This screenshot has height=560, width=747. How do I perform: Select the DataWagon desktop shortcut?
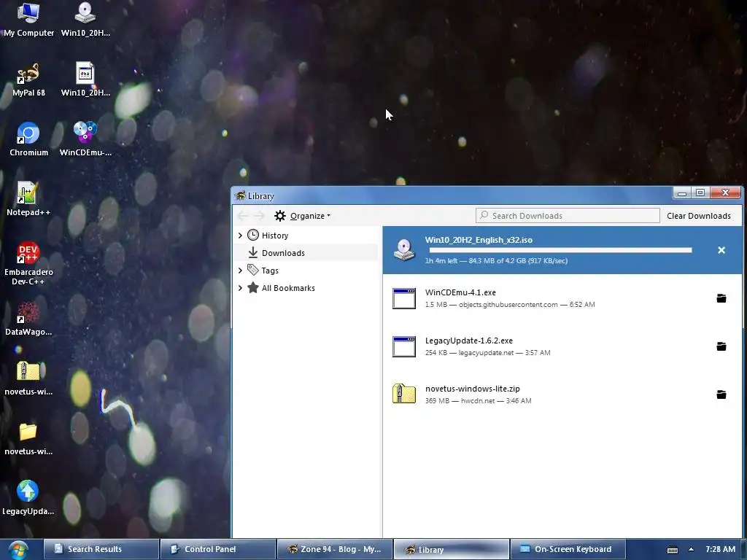point(28,319)
